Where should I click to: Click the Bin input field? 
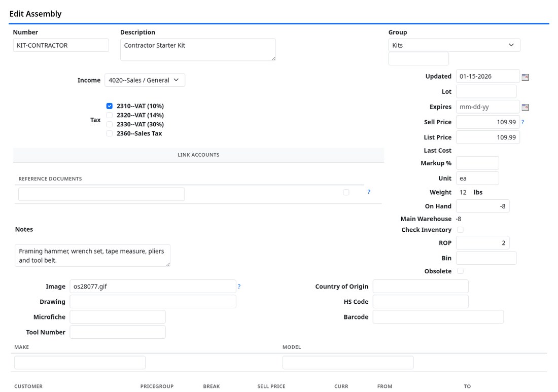(x=486, y=258)
